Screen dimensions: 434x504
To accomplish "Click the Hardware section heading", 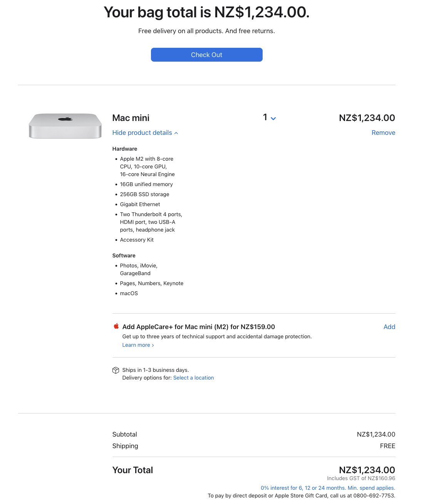I will point(124,149).
